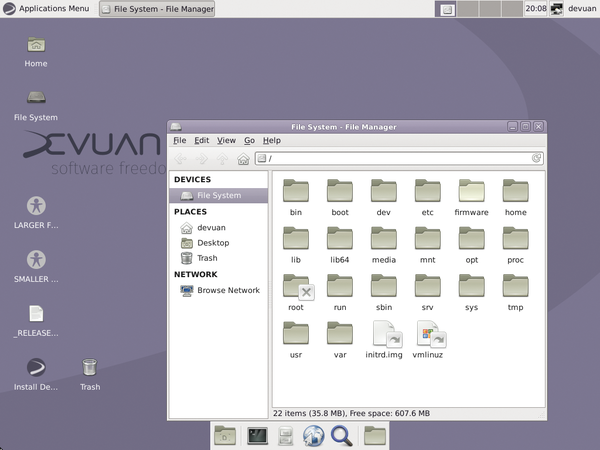
Task: Select the LARGER F... desktop icon
Action: (x=36, y=214)
